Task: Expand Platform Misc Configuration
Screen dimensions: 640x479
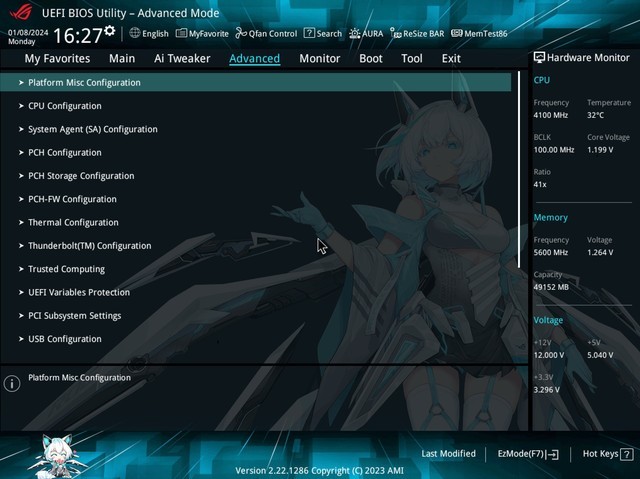Action: coord(84,83)
